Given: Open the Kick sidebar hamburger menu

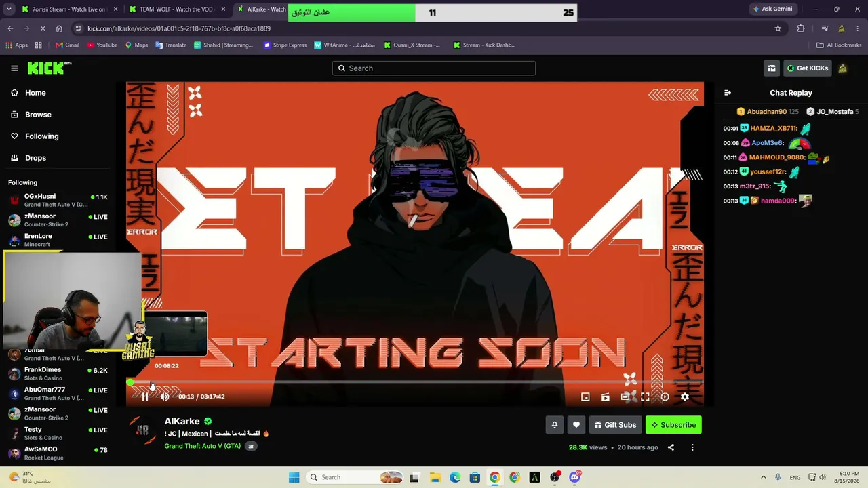Looking at the screenshot, I should pos(14,68).
